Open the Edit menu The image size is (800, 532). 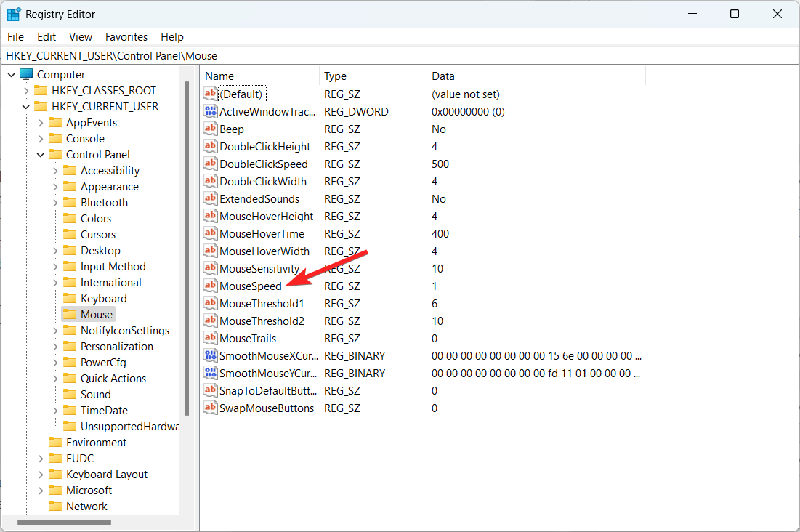47,37
